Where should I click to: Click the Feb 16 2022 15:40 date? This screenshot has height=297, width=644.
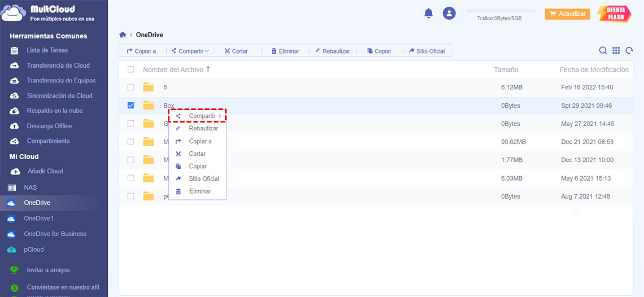click(x=587, y=87)
